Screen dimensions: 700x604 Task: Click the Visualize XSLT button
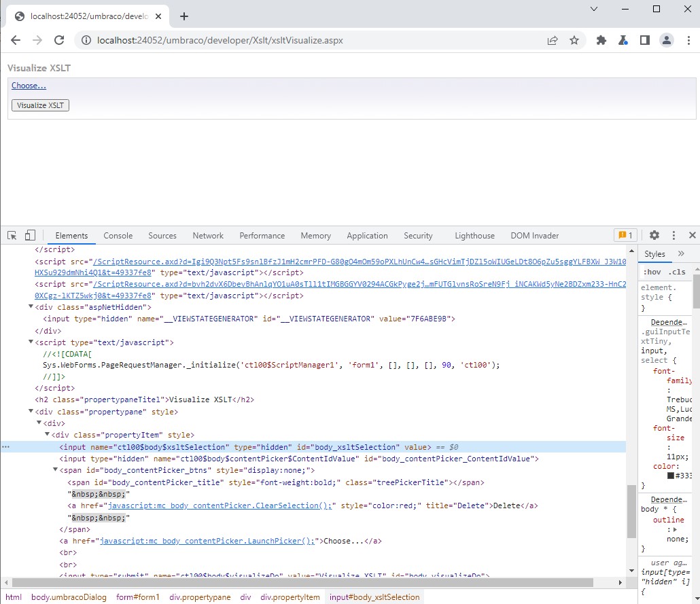point(40,105)
